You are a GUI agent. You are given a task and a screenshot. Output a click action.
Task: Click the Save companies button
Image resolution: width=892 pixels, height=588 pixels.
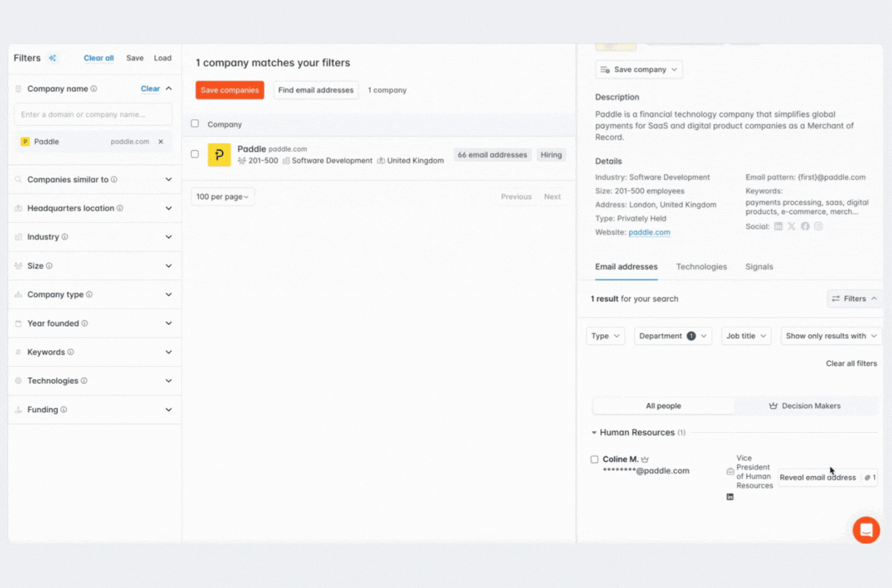(x=230, y=90)
